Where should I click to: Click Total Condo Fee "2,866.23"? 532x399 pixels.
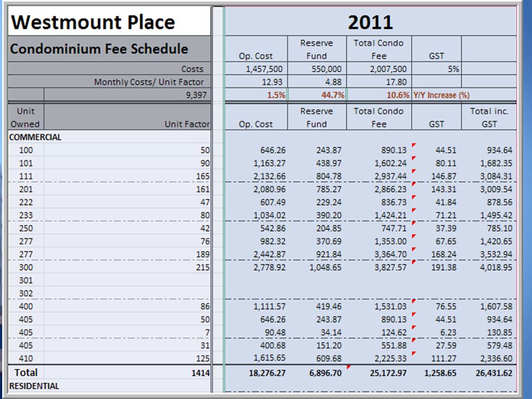tap(391, 190)
